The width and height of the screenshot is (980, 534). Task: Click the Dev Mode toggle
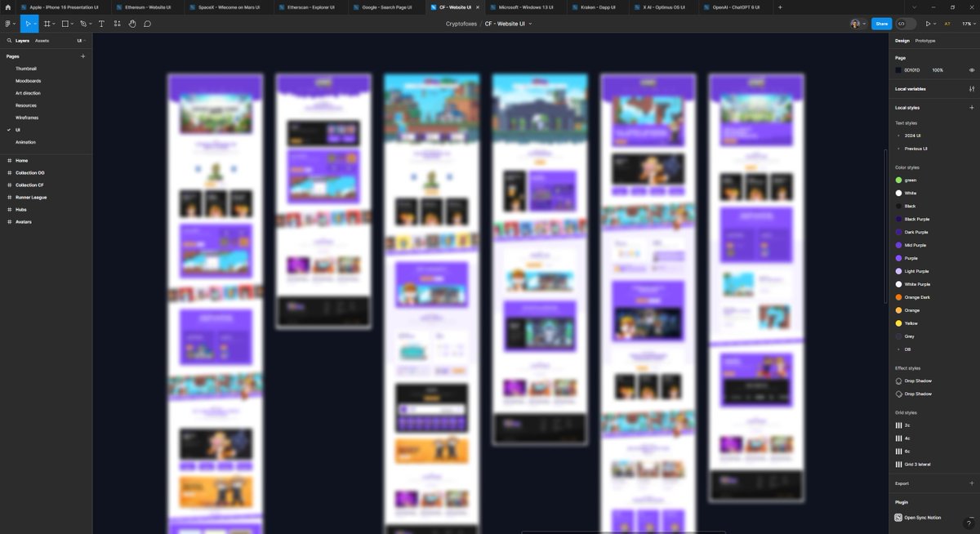[906, 24]
